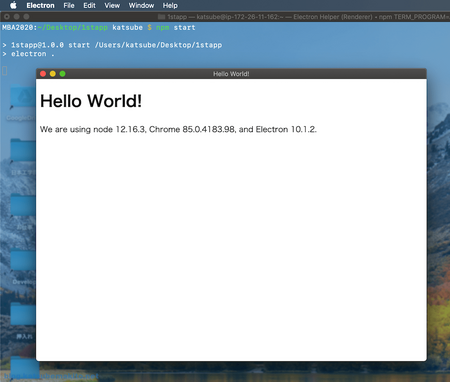Click the terminal cursor block
The image size is (450, 382).
coord(5,71)
